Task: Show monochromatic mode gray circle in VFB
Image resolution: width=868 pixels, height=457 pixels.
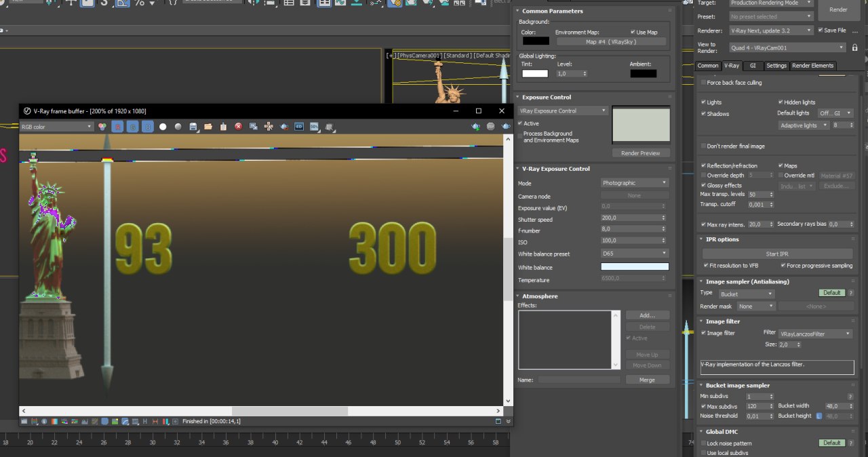Action: [x=178, y=126]
